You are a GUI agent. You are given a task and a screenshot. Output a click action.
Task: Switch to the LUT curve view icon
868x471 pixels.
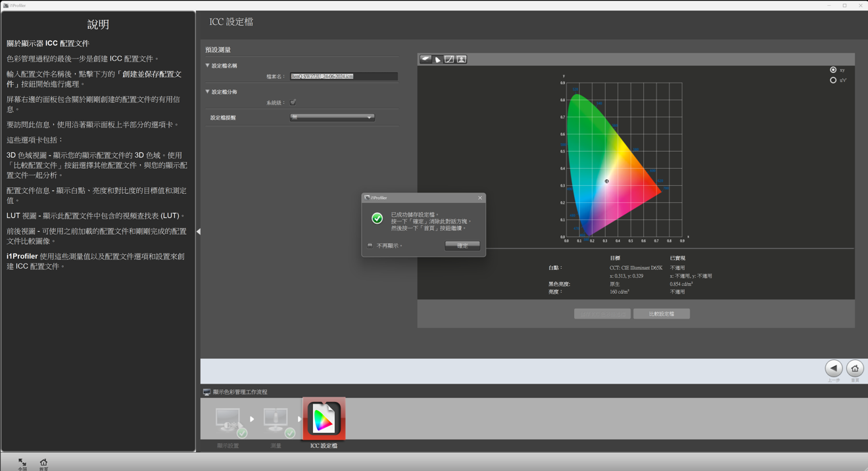click(449, 59)
